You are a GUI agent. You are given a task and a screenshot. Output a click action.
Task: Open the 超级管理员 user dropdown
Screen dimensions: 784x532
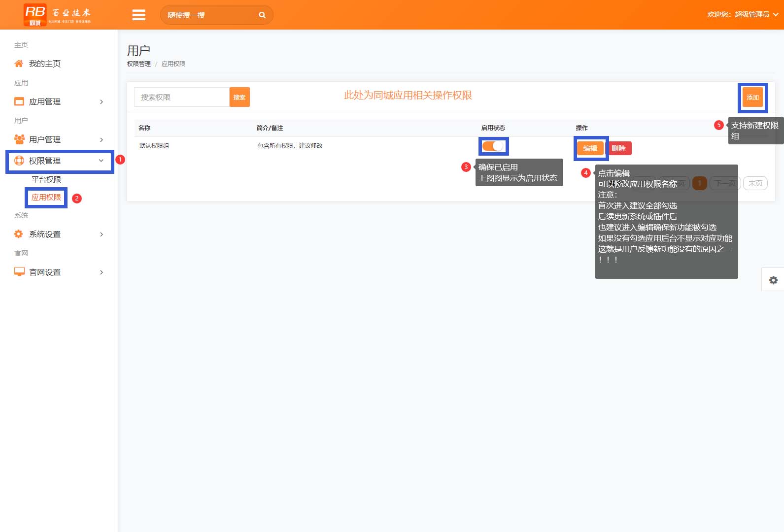click(742, 15)
